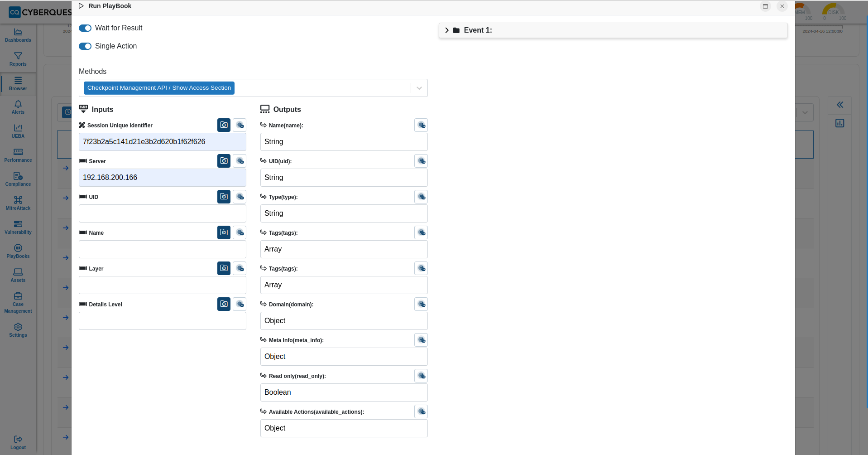This screenshot has width=868, height=455.
Task: Click cloud icon for Name(name) output
Action: point(421,125)
